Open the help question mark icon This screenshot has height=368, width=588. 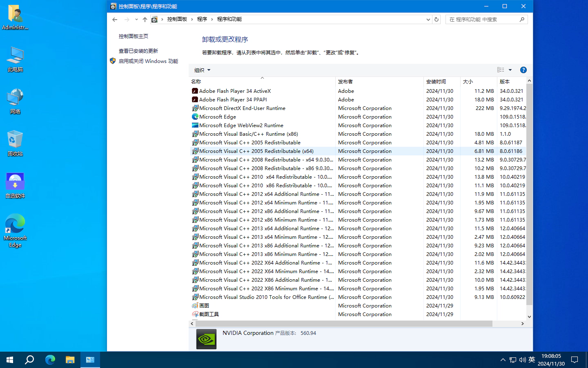click(x=523, y=70)
